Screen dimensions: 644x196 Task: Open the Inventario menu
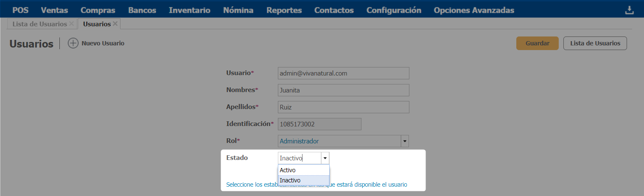pyautogui.click(x=189, y=10)
